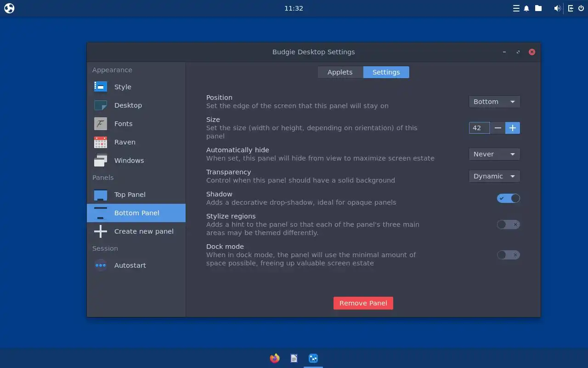The width and height of the screenshot is (588, 368).
Task: Click the Dock mode setting label
Action: click(x=225, y=247)
